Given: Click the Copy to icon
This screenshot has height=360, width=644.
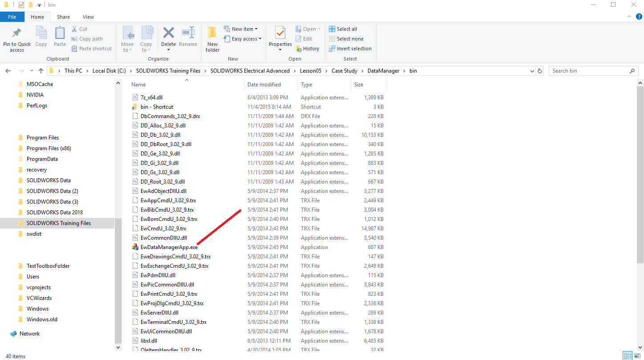Looking at the screenshot, I should [146, 33].
